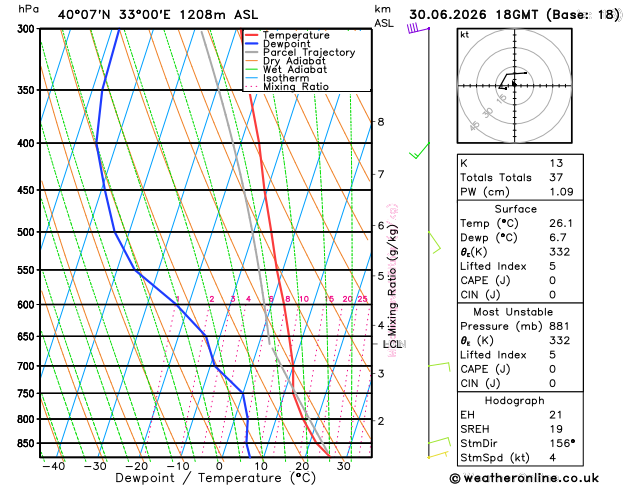Click the 'Most Unstable' section header
This screenshot has width=629, height=486.
click(513, 312)
